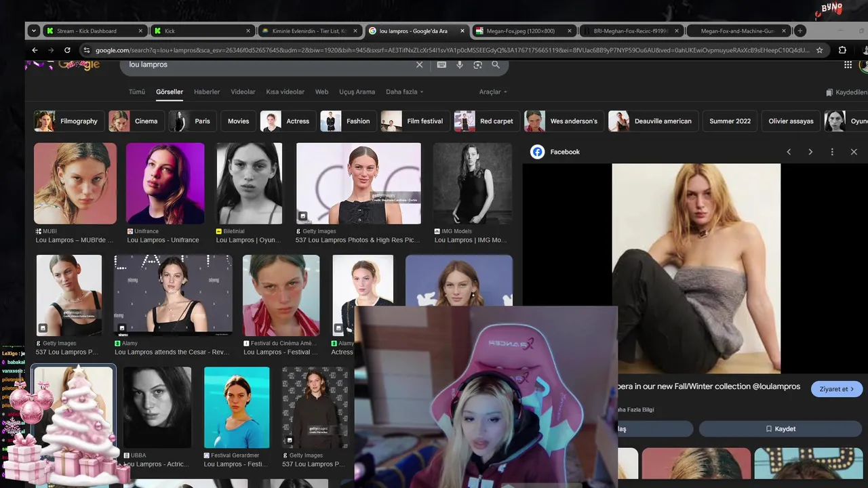Close the lou lampros Google tab
Screen dimensions: 868x488
[462, 30]
